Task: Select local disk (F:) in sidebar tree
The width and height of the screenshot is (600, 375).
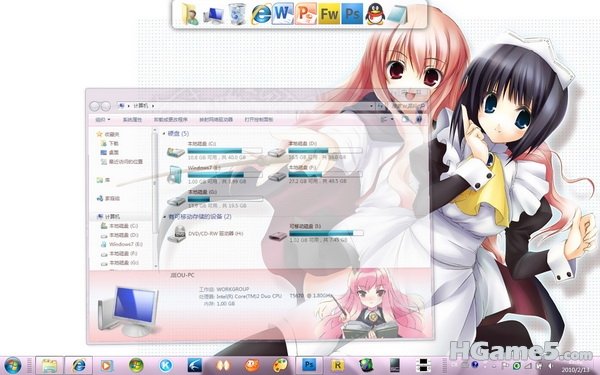Action: coord(119,253)
